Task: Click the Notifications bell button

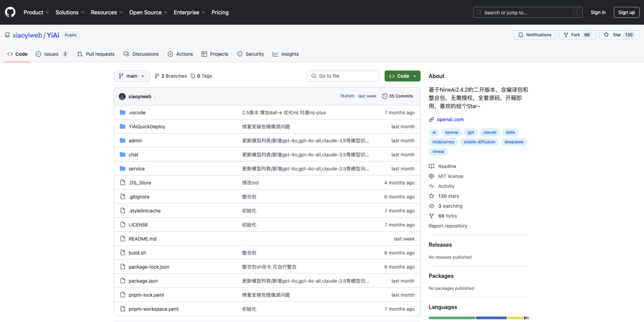Action: (x=535, y=35)
